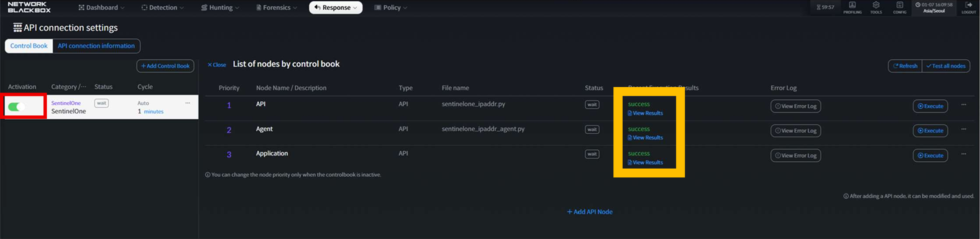Switch to API connection information tab

click(x=96, y=46)
